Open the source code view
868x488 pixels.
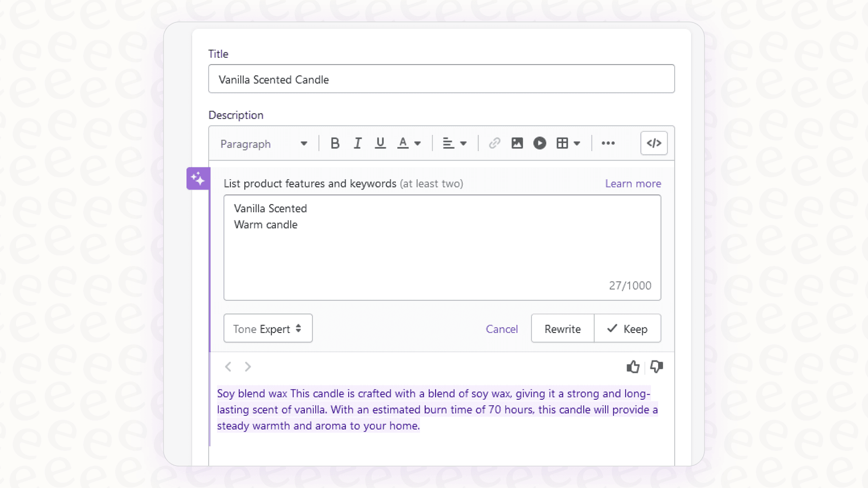654,143
